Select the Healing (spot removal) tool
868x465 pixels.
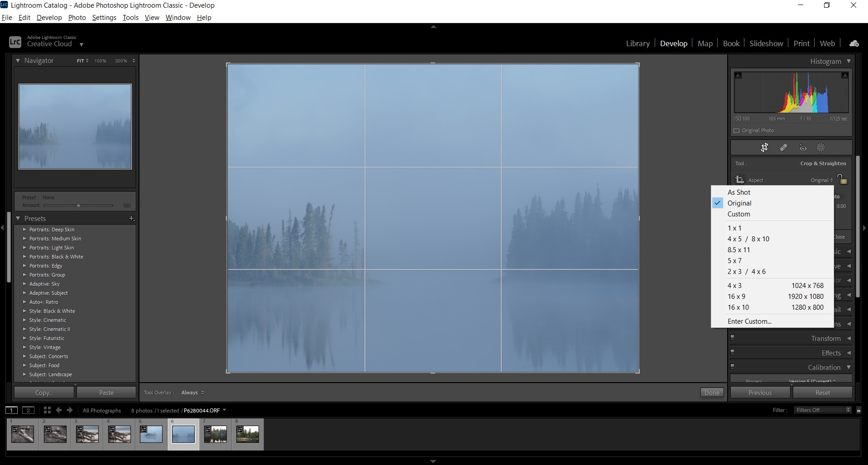point(784,147)
